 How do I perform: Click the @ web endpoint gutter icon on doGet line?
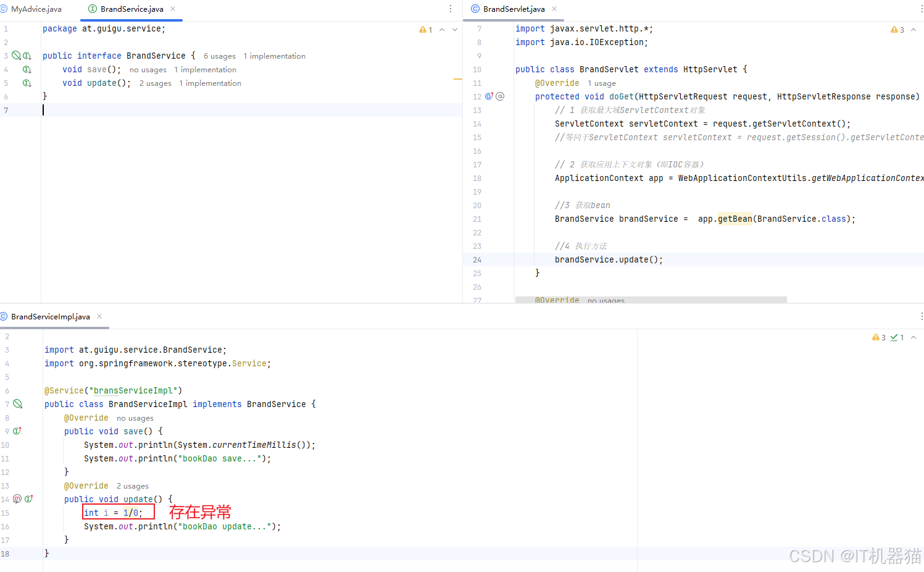[x=500, y=96]
